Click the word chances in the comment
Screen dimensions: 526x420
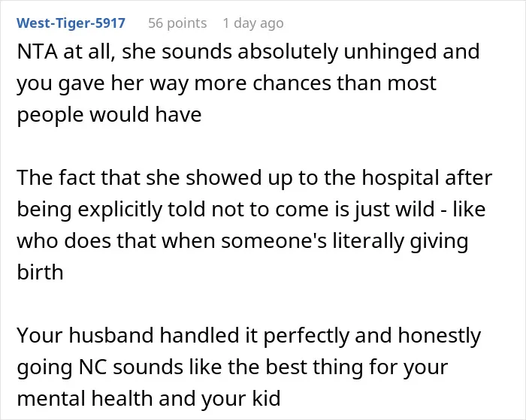point(292,83)
